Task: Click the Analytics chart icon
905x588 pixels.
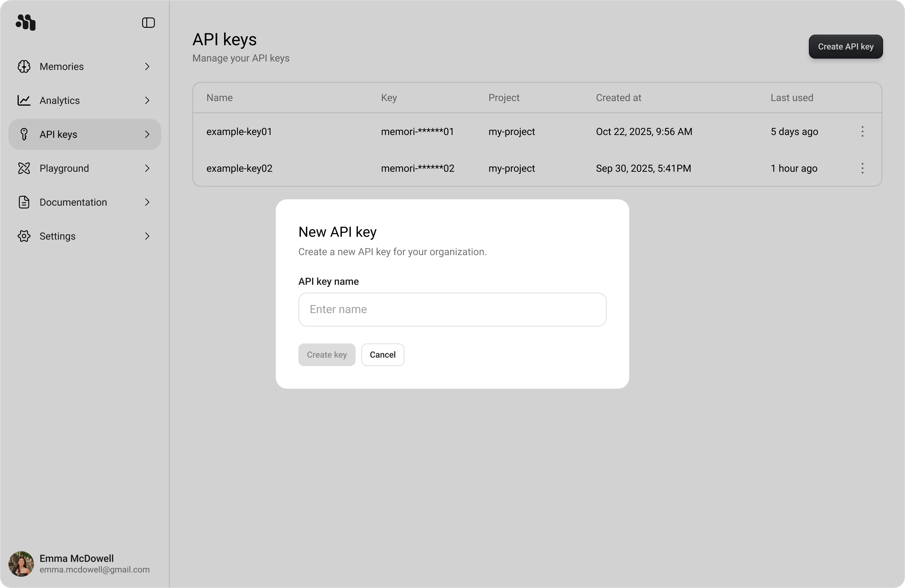Action: click(24, 100)
